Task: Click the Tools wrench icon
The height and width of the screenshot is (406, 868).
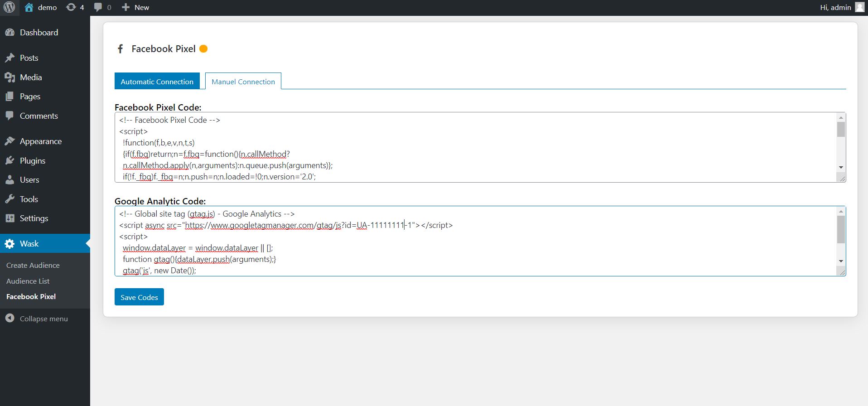Action: coord(10,199)
